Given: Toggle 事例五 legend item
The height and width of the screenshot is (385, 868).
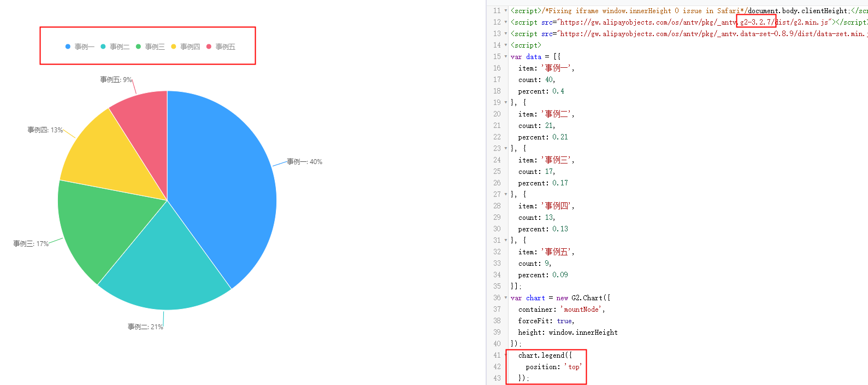Looking at the screenshot, I should pyautogui.click(x=221, y=47).
